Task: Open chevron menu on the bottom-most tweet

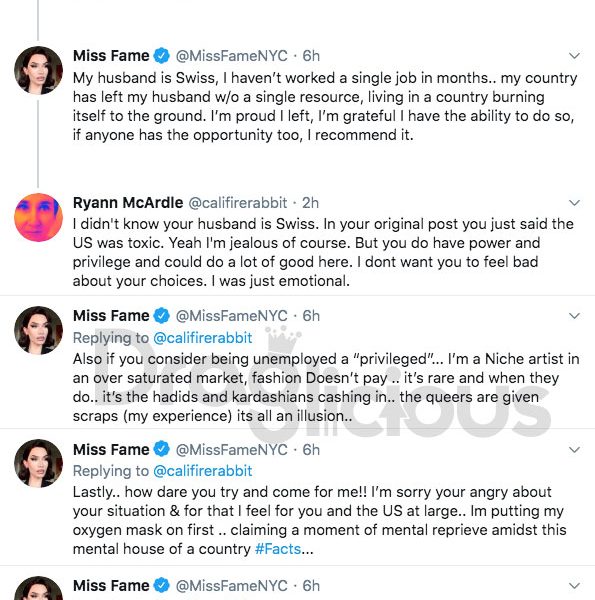Action: [x=574, y=586]
